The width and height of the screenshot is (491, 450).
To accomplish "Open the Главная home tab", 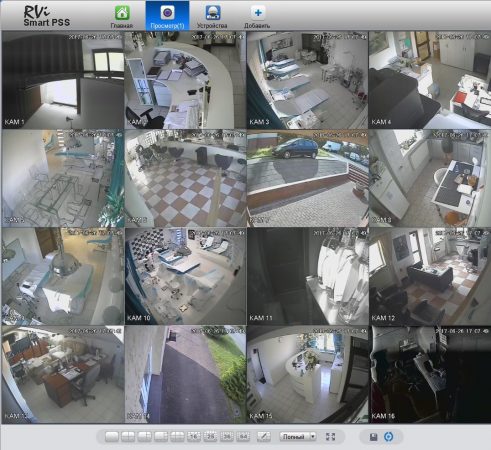I will pos(122,16).
